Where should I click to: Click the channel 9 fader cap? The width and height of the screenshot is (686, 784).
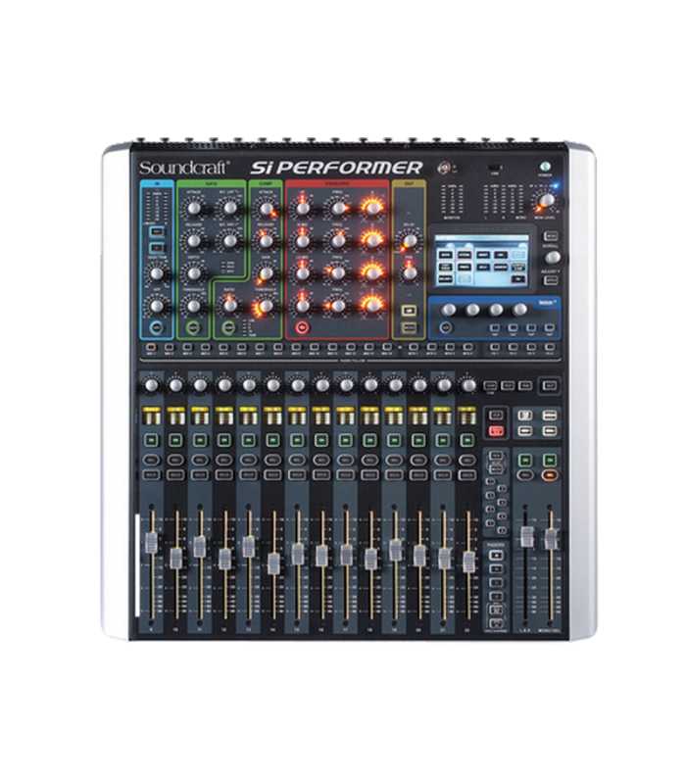[x=151, y=543]
